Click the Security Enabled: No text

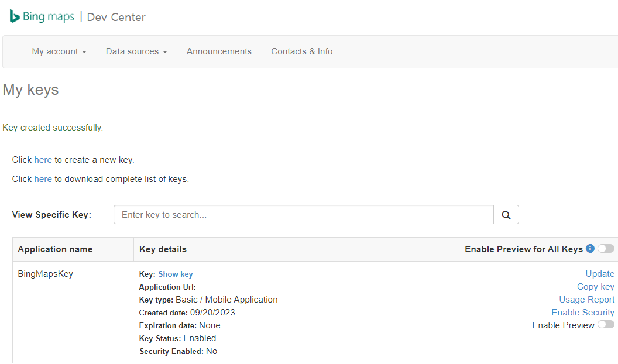(178, 351)
